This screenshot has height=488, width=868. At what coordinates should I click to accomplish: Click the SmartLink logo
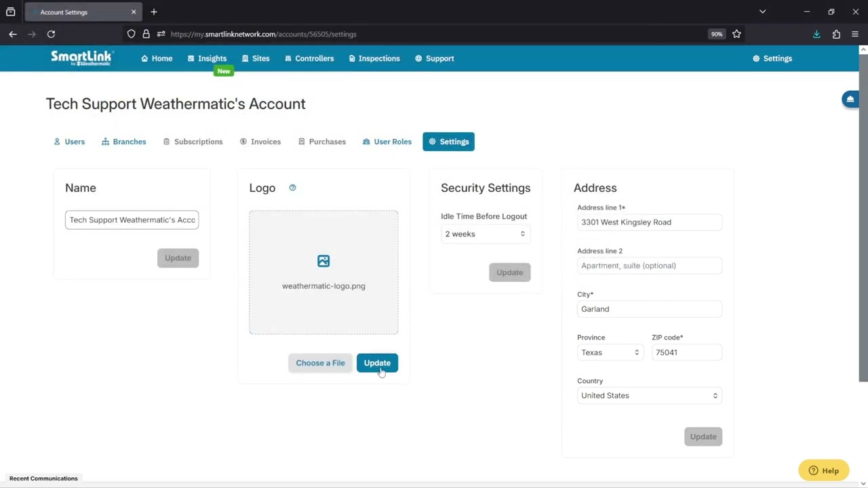coord(82,58)
